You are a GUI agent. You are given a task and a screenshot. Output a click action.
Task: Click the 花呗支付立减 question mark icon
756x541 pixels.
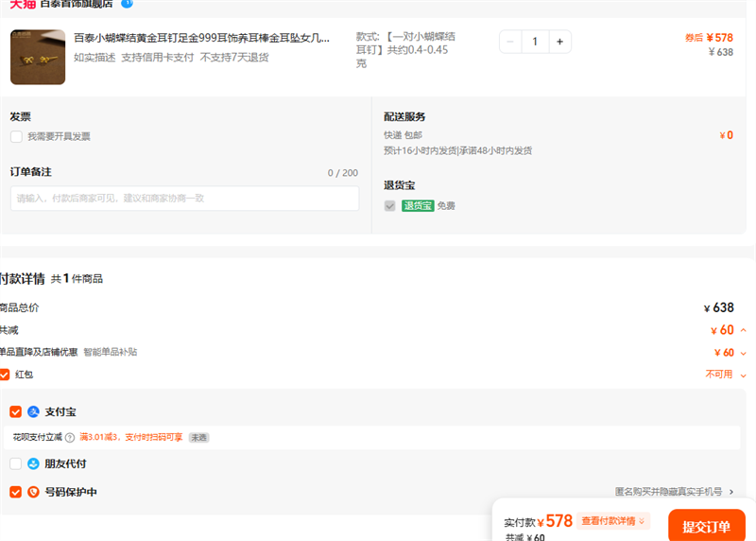[x=70, y=438]
